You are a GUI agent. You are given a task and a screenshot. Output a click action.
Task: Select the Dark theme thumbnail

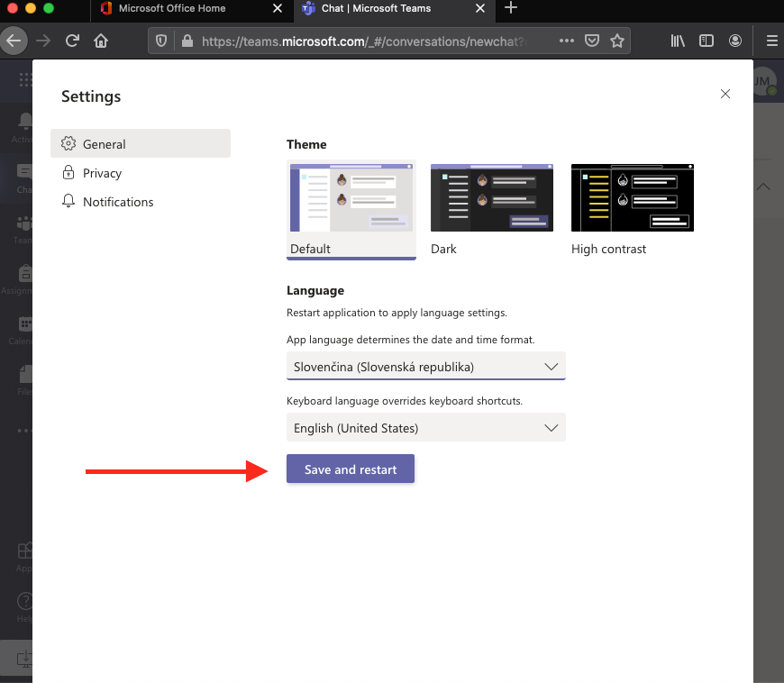[491, 198]
